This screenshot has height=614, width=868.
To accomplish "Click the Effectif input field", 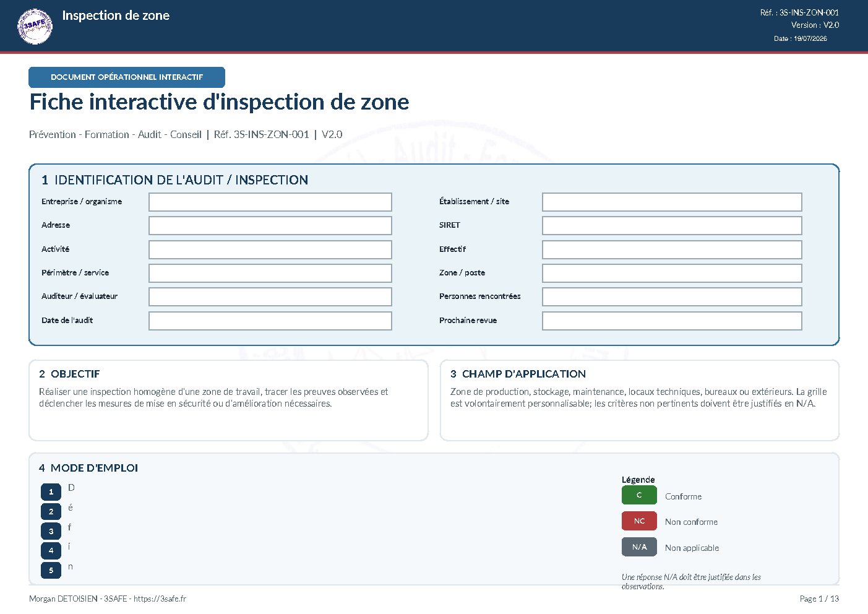I will (672, 249).
